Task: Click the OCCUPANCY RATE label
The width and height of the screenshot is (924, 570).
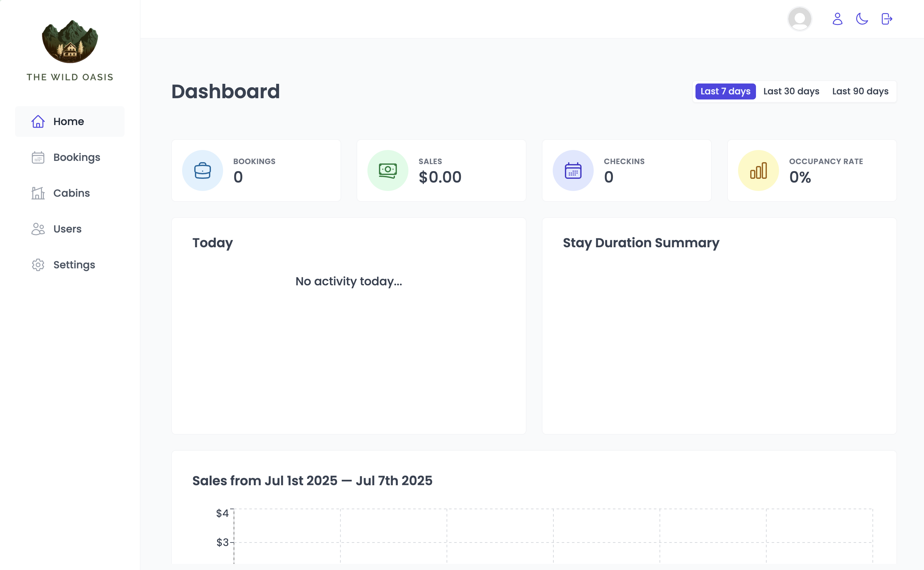Action: [x=826, y=161]
